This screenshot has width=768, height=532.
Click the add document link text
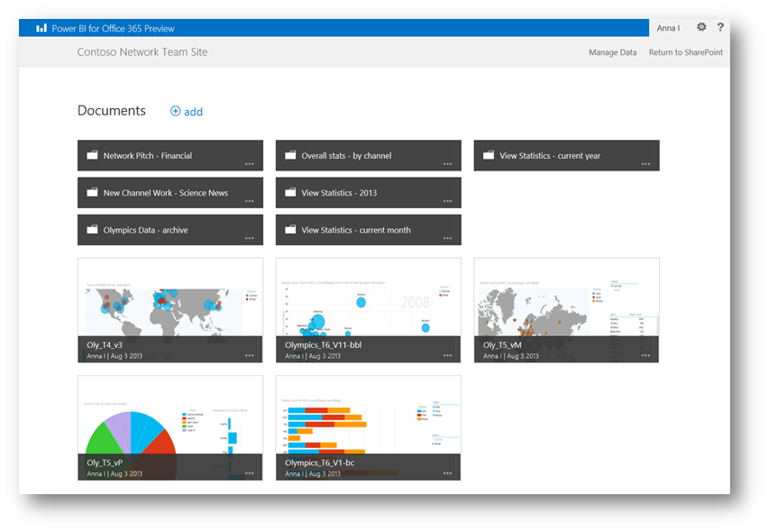[x=193, y=112]
